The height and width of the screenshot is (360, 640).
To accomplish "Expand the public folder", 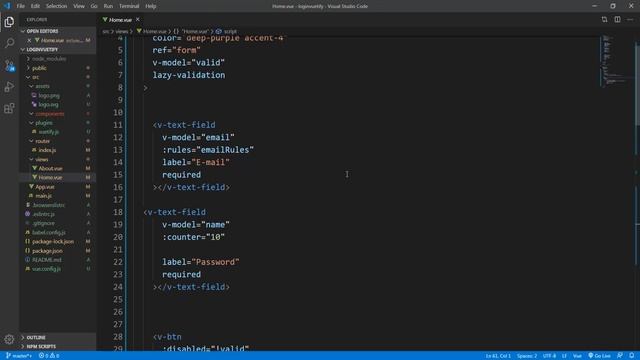I will (x=57, y=68).
